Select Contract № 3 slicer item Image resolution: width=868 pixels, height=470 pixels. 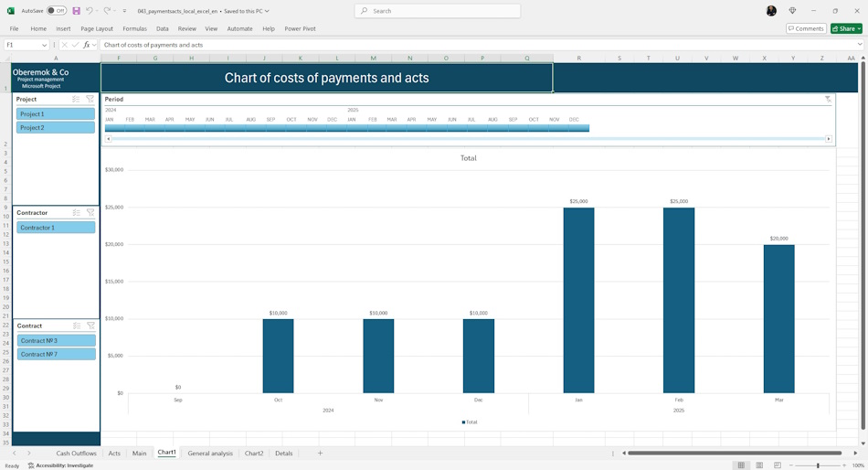[56, 340]
